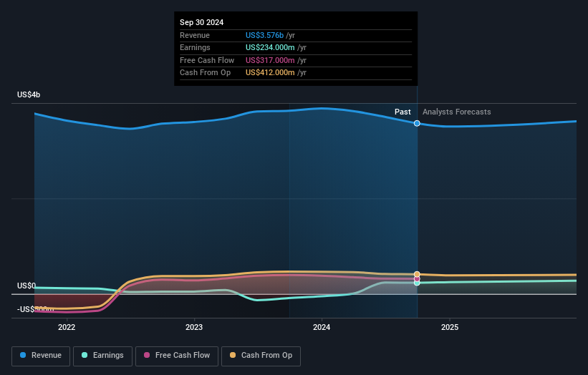The height and width of the screenshot is (375, 588).
Task: Click the 2022 x-axis label
Action: coord(67,327)
